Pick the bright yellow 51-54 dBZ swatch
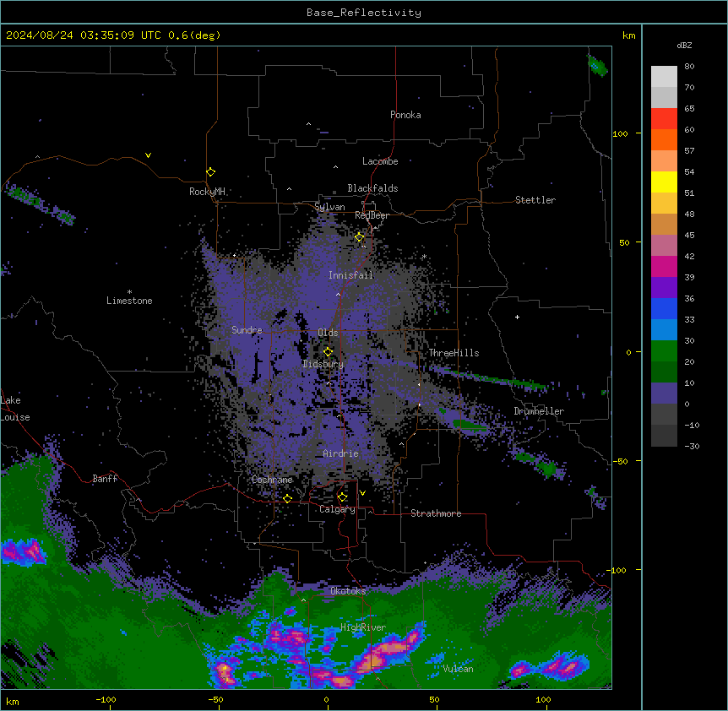728x711 pixels. [x=664, y=182]
